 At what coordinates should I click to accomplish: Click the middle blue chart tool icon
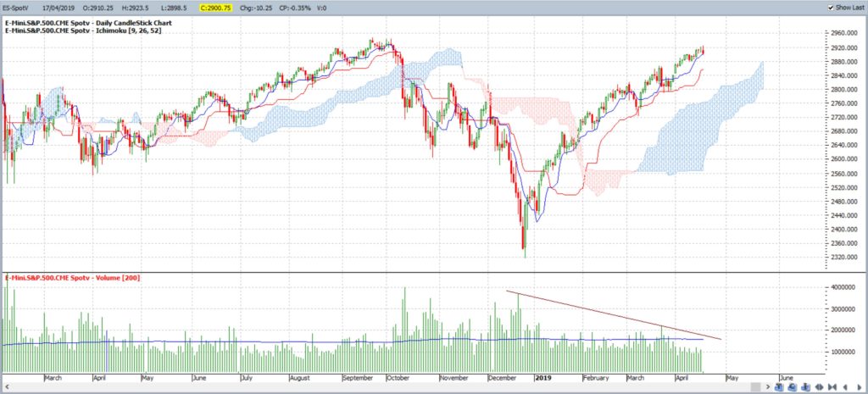(793, 387)
